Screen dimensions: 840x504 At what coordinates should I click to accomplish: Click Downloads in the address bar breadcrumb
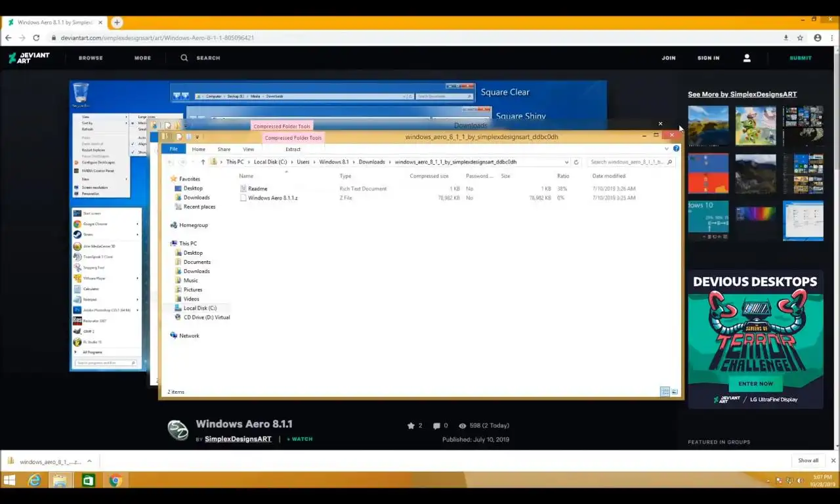tap(371, 162)
